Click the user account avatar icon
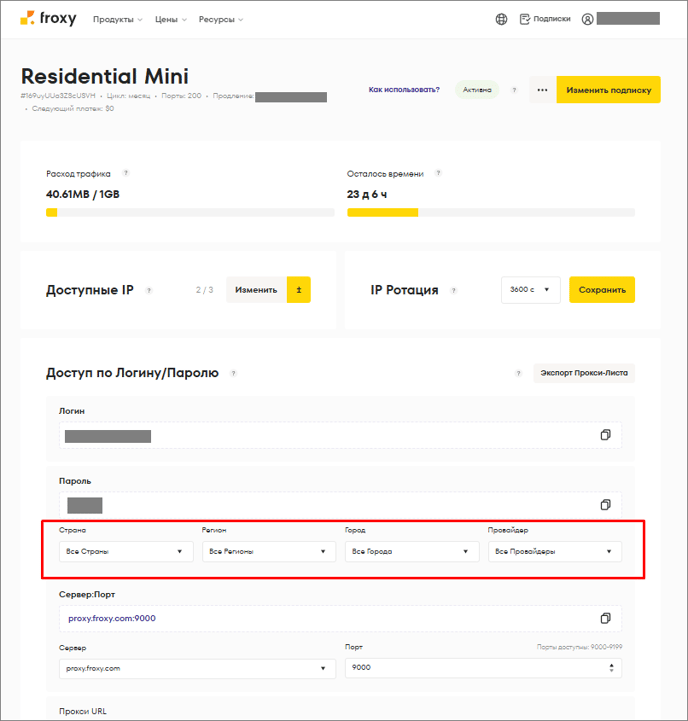The width and height of the screenshot is (688, 721). (x=587, y=19)
